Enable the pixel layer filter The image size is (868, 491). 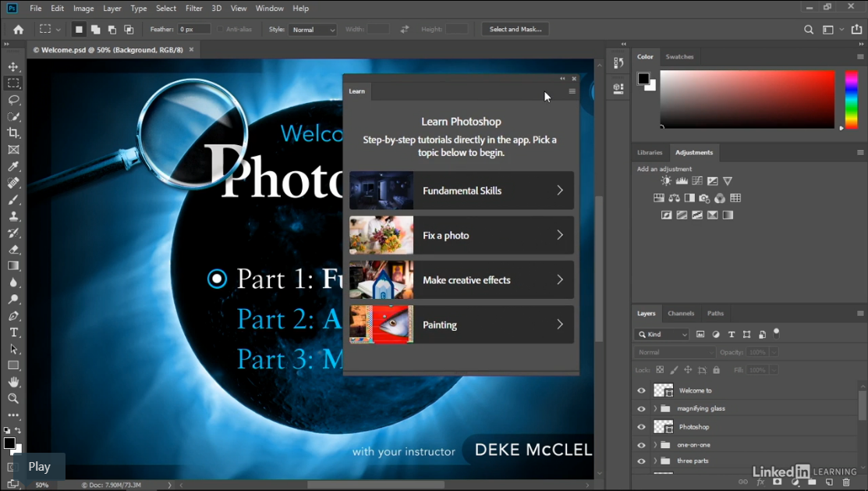700,334
